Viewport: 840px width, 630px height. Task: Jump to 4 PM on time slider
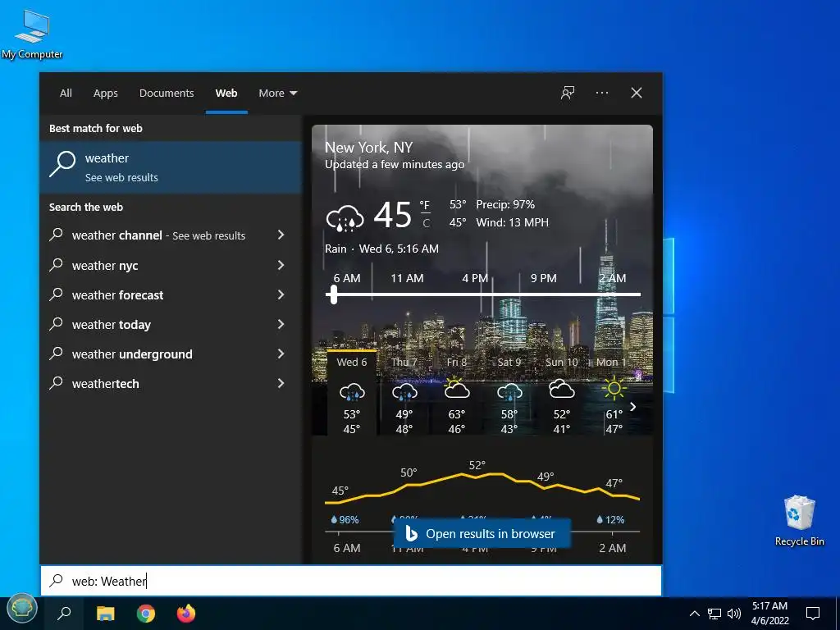pos(475,279)
